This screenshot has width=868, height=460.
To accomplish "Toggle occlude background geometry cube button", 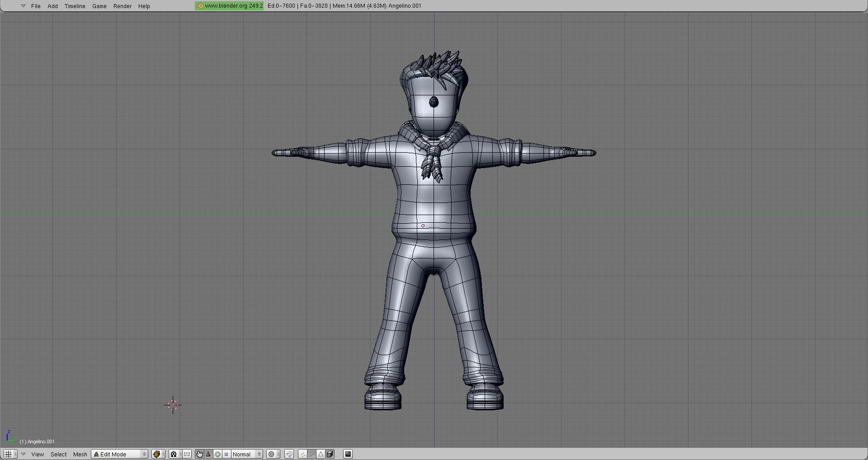I will [330, 454].
